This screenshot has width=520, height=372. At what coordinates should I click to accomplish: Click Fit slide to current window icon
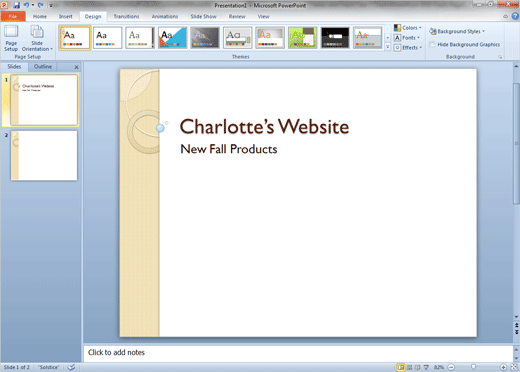tap(514, 367)
